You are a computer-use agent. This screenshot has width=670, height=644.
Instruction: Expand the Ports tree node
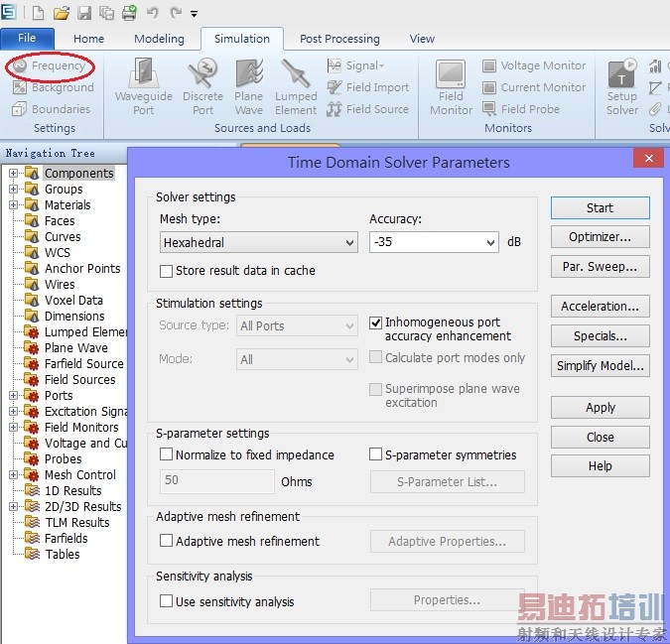point(13,395)
